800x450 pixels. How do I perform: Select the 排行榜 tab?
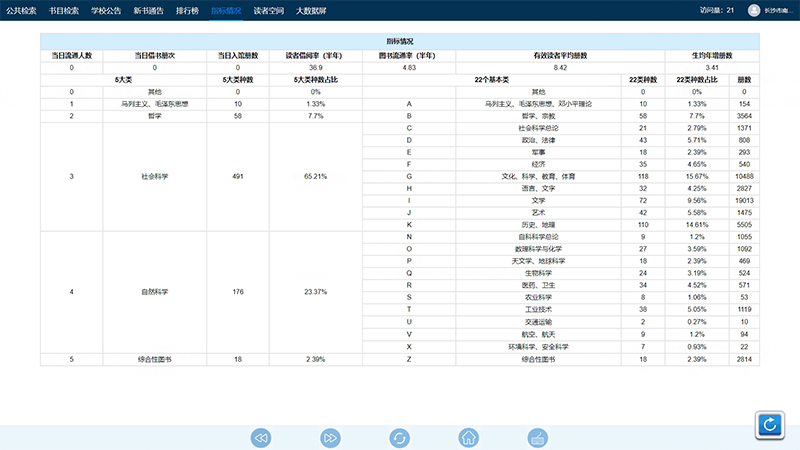[186, 10]
